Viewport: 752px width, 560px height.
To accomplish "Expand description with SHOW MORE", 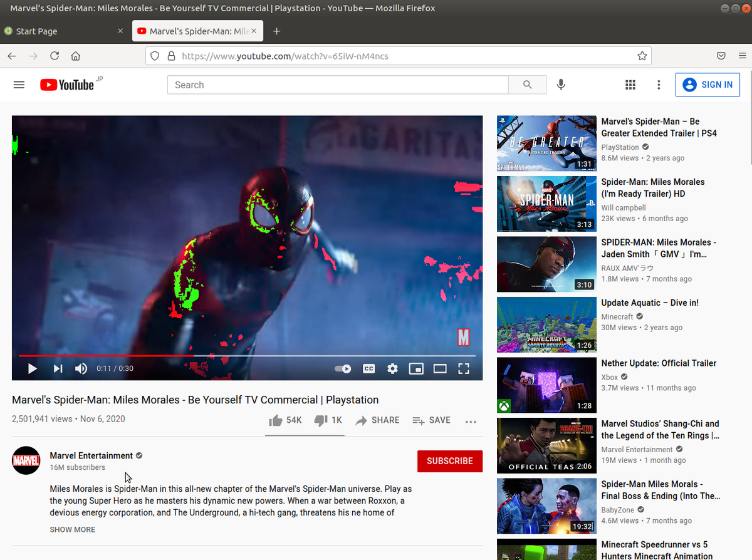I will tap(73, 529).
